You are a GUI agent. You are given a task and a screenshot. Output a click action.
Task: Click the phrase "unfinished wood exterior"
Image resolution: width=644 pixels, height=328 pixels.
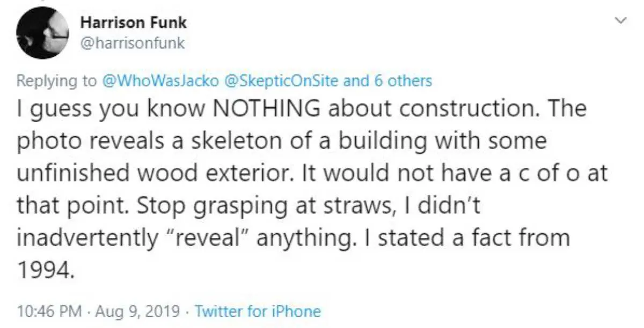[x=153, y=174]
